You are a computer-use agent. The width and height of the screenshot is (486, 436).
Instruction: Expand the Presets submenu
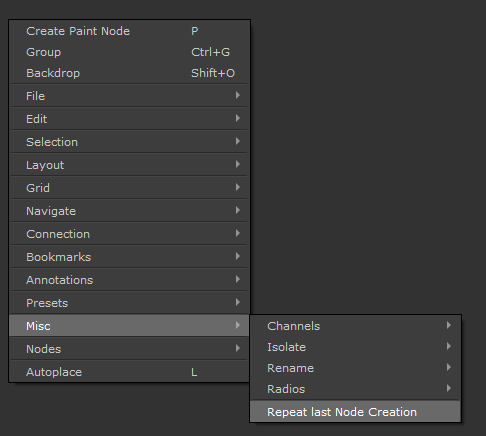(129, 303)
